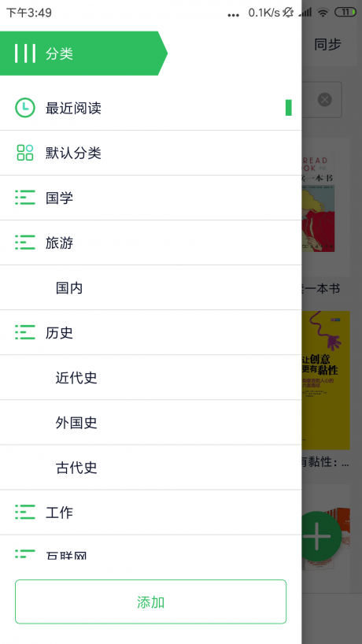Tap the green 分类 header banner
Image resolution: width=362 pixels, height=644 pixels.
(x=83, y=54)
